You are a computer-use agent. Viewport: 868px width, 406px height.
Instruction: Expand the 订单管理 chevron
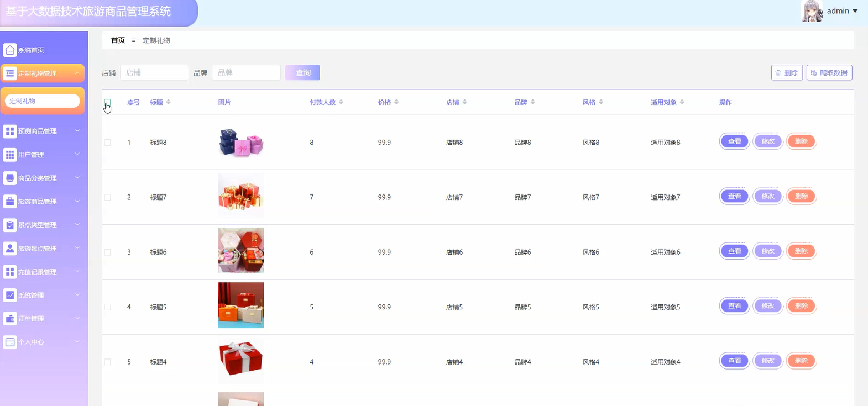click(x=77, y=318)
